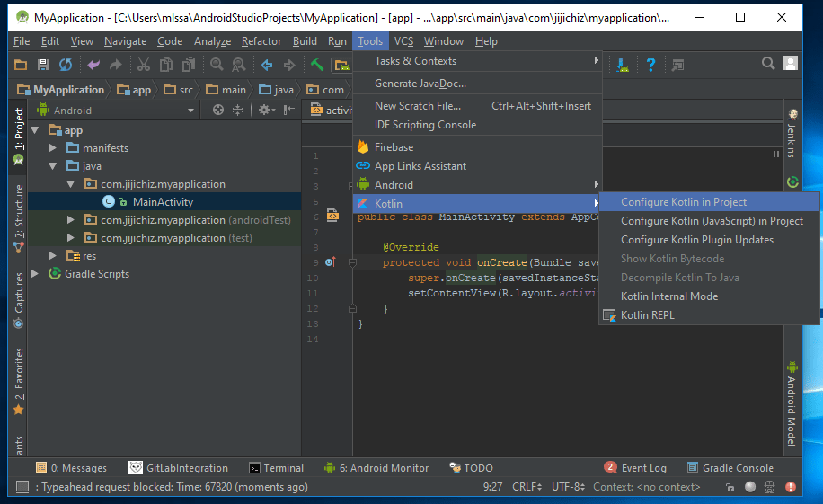823x504 pixels.
Task: Expand the (test) package node
Action: tap(70, 238)
